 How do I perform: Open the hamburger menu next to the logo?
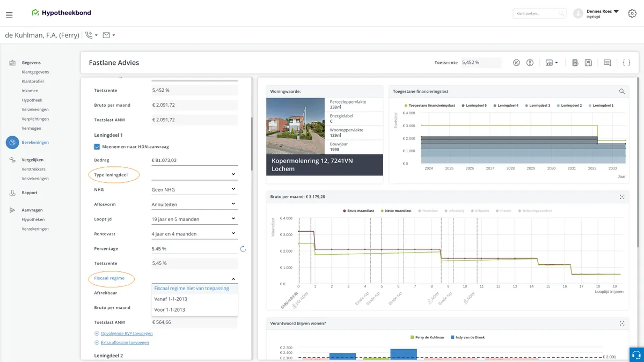click(x=9, y=16)
